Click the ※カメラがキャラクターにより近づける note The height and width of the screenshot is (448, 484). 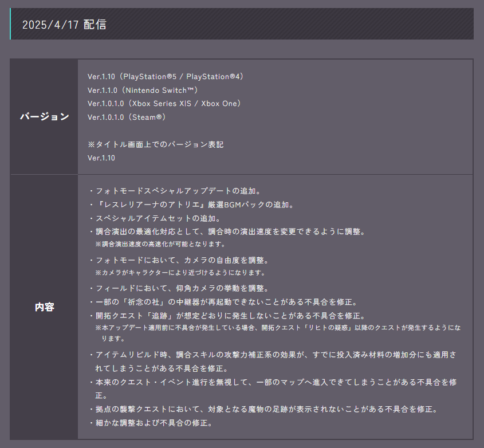pyautogui.click(x=180, y=273)
